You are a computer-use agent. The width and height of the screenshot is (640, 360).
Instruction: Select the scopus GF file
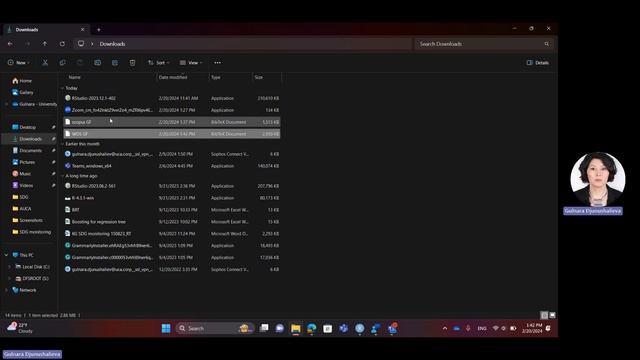pos(171,122)
